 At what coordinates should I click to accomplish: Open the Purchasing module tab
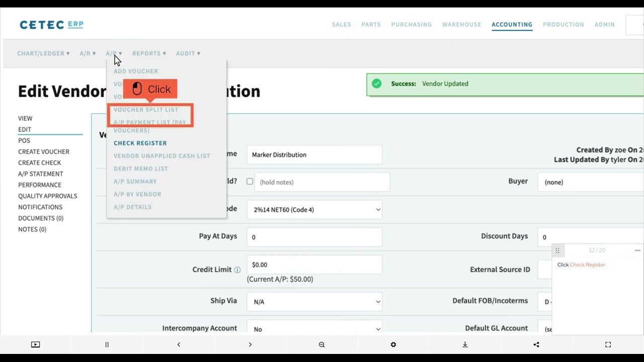coord(411,24)
